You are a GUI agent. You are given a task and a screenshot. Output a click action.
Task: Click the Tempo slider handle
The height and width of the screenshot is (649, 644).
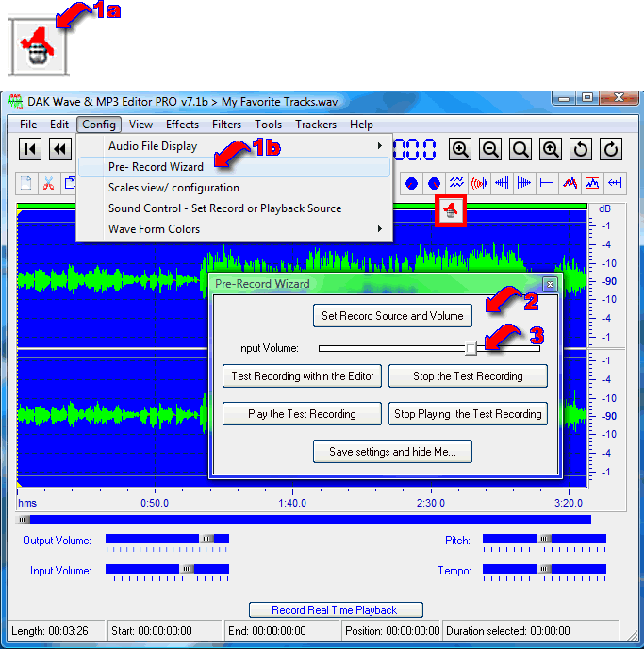pyautogui.click(x=544, y=569)
